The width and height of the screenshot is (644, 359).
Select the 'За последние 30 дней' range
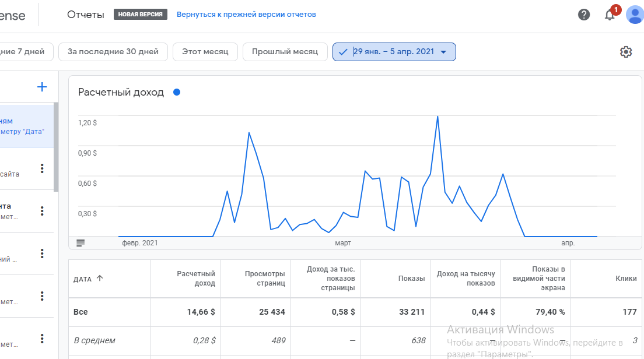pyautogui.click(x=113, y=52)
